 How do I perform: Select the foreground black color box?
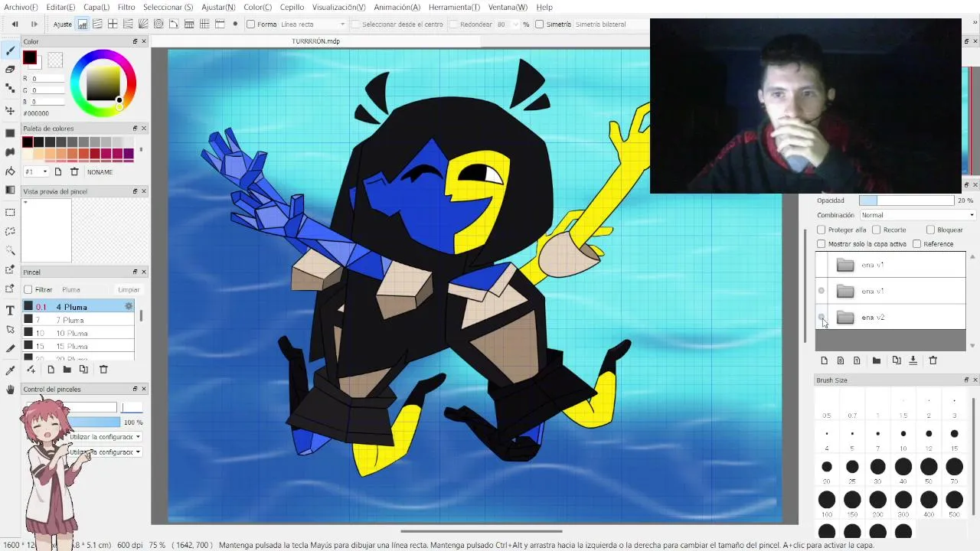[x=29, y=57]
